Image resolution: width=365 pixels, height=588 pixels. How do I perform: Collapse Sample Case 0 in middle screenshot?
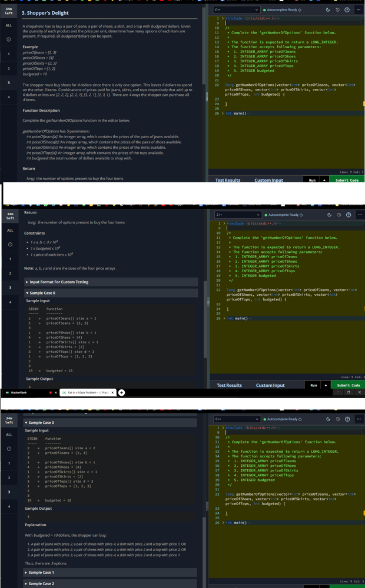[x=111, y=293]
